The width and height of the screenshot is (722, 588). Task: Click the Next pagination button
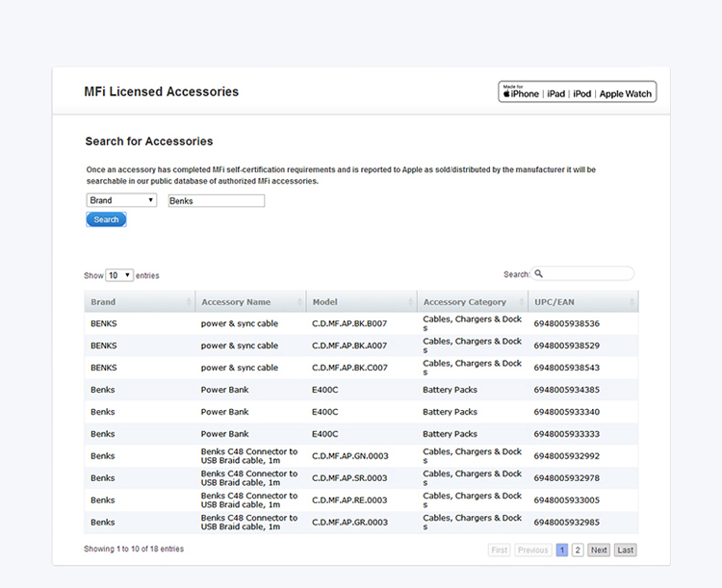pos(599,550)
